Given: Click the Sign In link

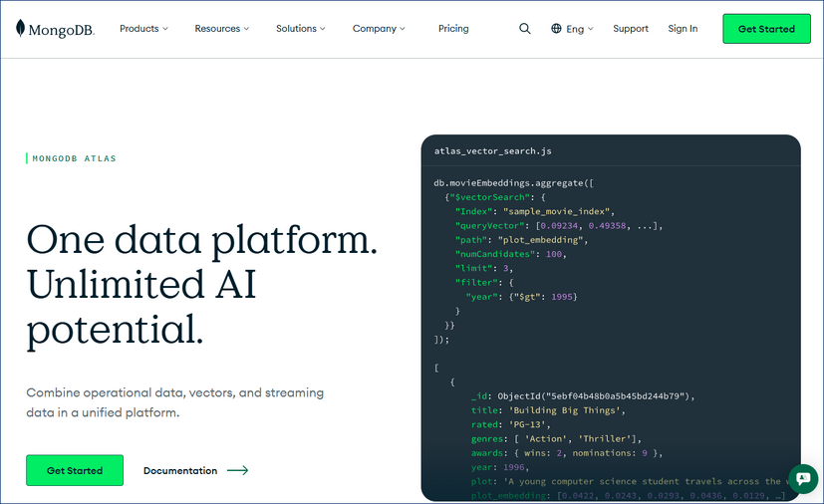Looking at the screenshot, I should click(x=683, y=28).
